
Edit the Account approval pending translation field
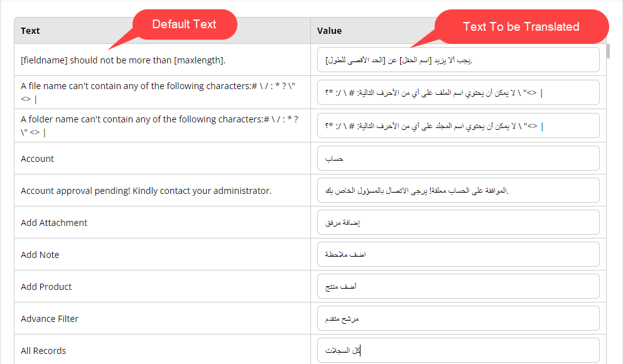tap(458, 190)
